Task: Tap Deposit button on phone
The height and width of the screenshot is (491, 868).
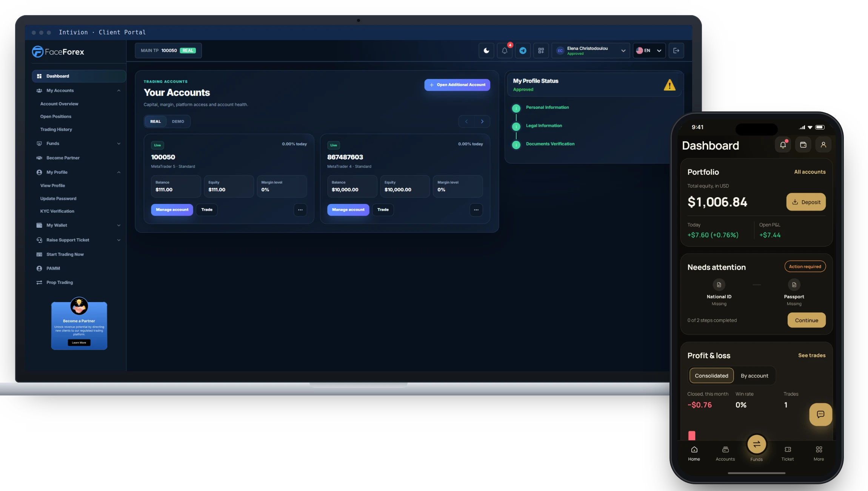Action: pos(806,202)
